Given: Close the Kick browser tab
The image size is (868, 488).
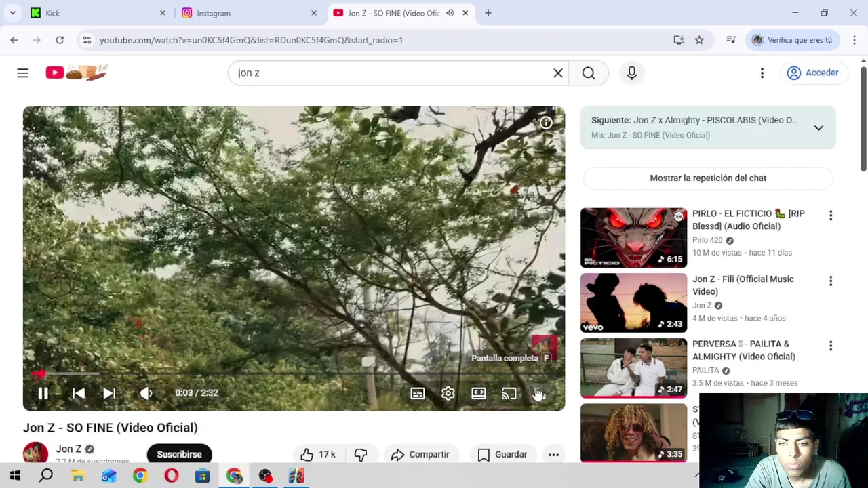Looking at the screenshot, I should click(x=163, y=13).
